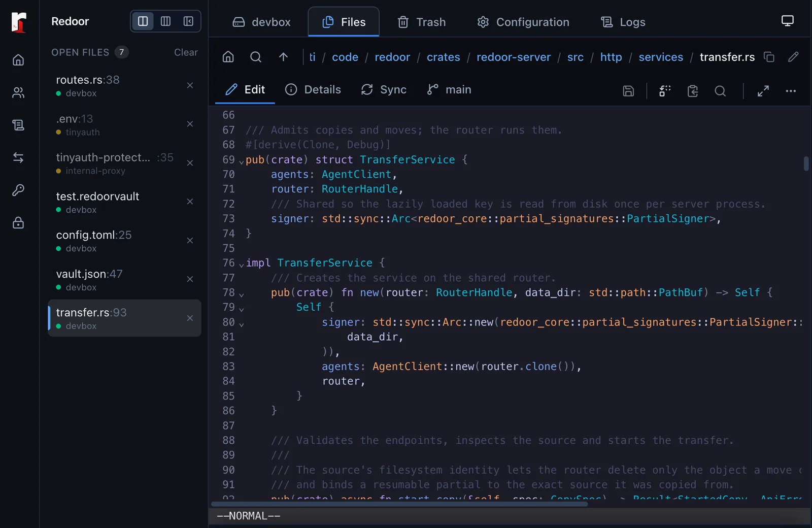Open the home icon in left sidebar

pyautogui.click(x=18, y=60)
